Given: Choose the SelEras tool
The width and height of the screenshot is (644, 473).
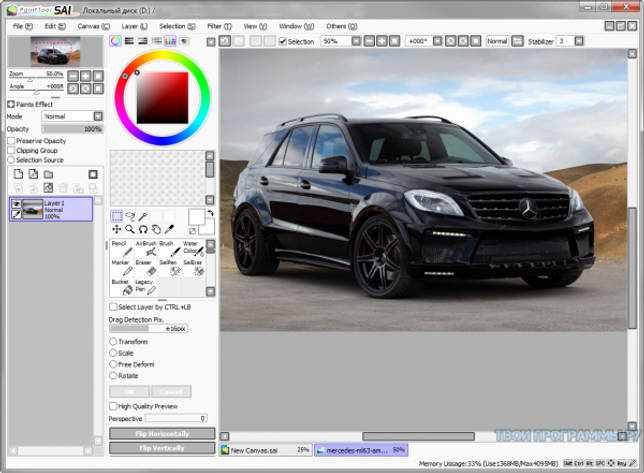Looking at the screenshot, I should tap(193, 268).
